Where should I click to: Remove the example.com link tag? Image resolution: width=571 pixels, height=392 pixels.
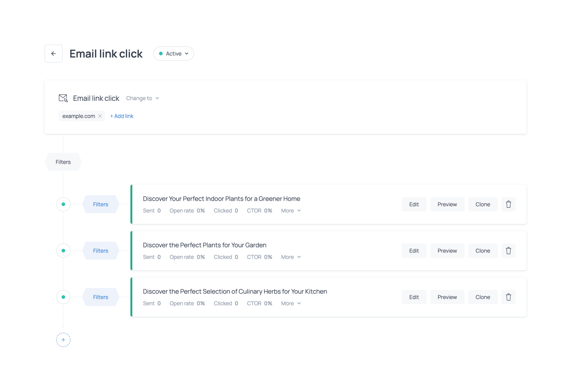coord(100,116)
